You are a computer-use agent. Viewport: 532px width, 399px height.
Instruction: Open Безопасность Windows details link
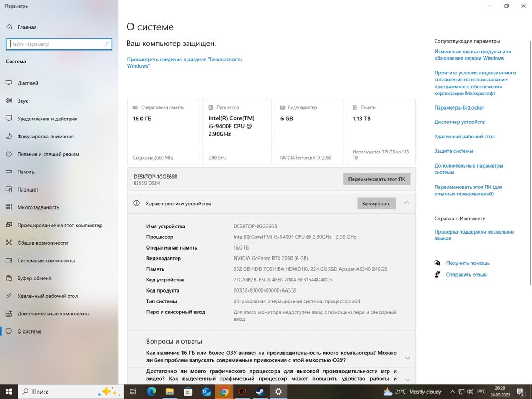(x=184, y=62)
